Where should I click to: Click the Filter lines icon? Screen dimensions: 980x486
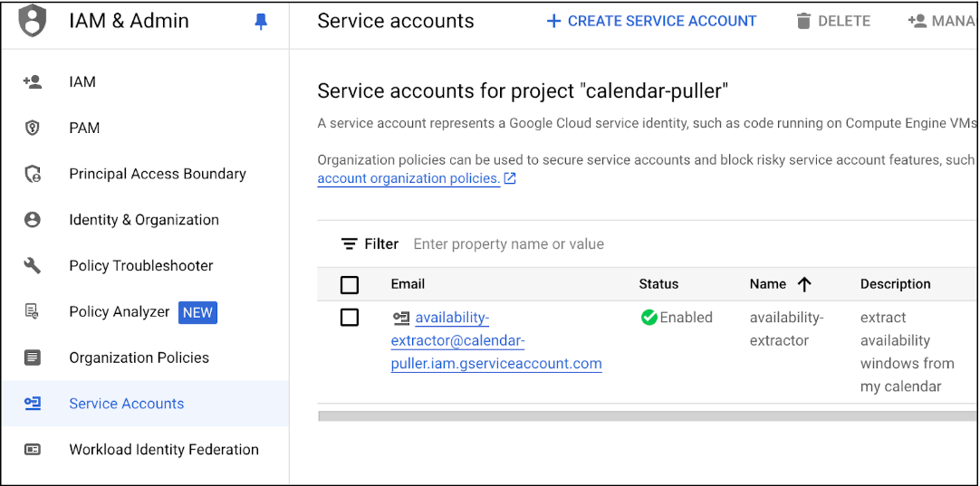[349, 244]
